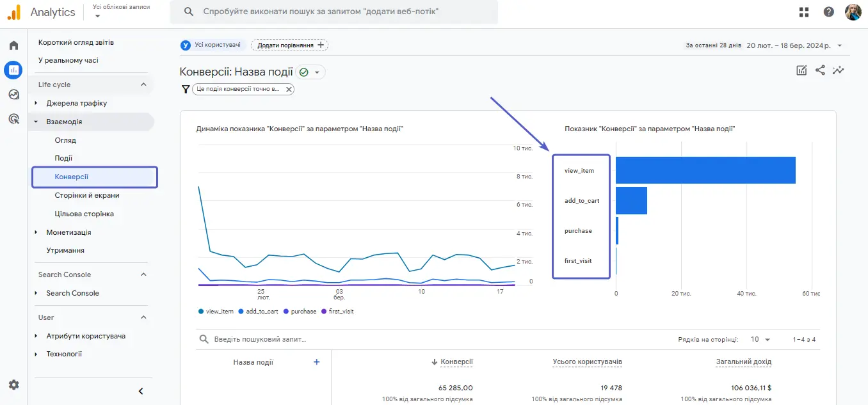
Task: Open the Insights sparkline icon
Action: click(x=839, y=70)
